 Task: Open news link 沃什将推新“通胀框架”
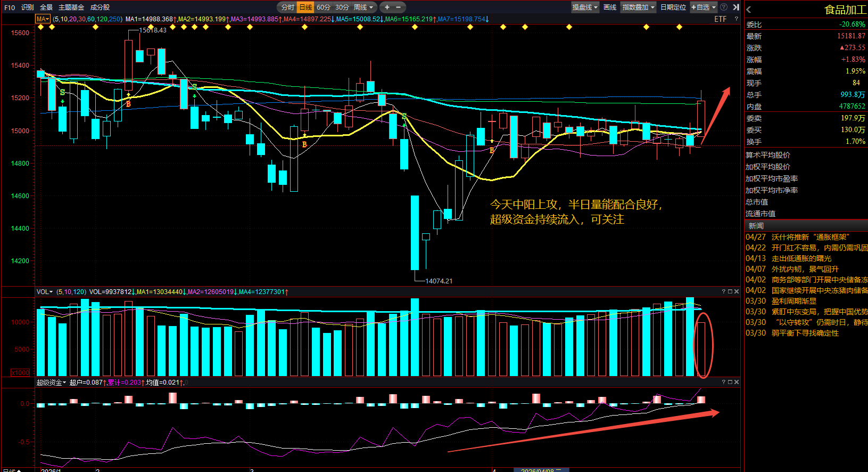click(x=810, y=237)
